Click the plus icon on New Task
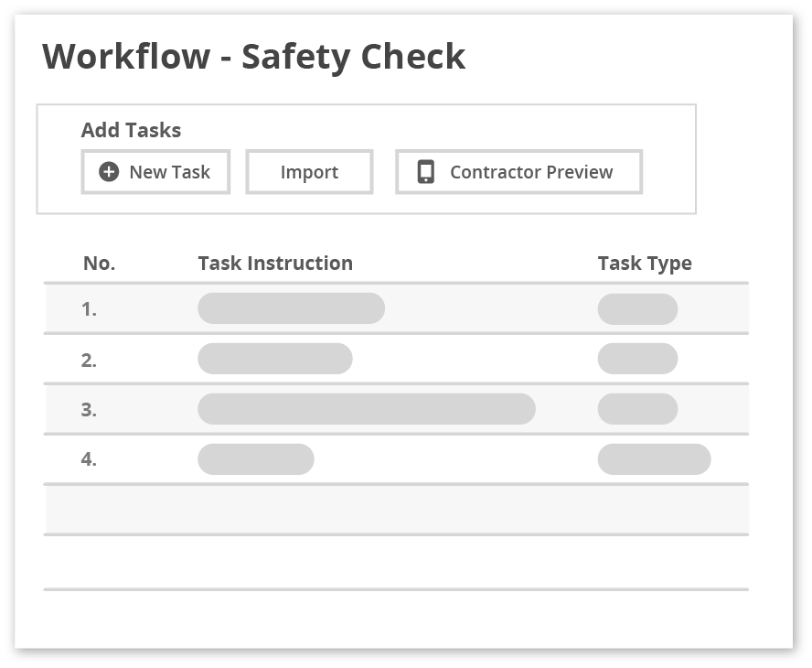The width and height of the screenshot is (812, 668). click(x=109, y=171)
